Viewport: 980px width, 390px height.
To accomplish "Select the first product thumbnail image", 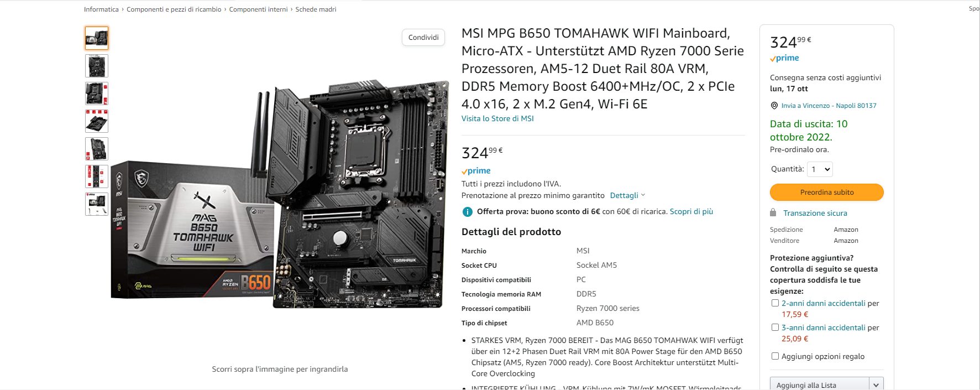I will point(97,38).
